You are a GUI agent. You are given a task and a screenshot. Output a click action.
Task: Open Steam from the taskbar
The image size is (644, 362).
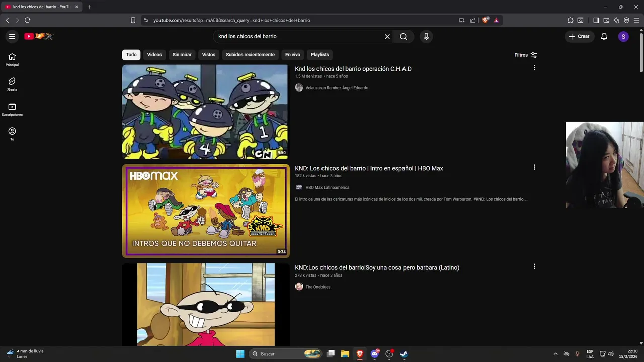tap(404, 354)
